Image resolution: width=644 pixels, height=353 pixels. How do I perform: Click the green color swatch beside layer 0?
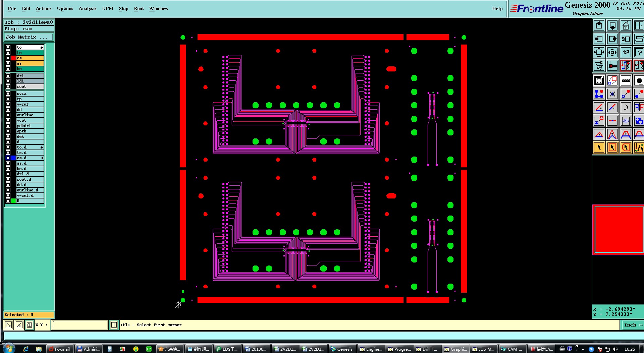tap(13, 201)
